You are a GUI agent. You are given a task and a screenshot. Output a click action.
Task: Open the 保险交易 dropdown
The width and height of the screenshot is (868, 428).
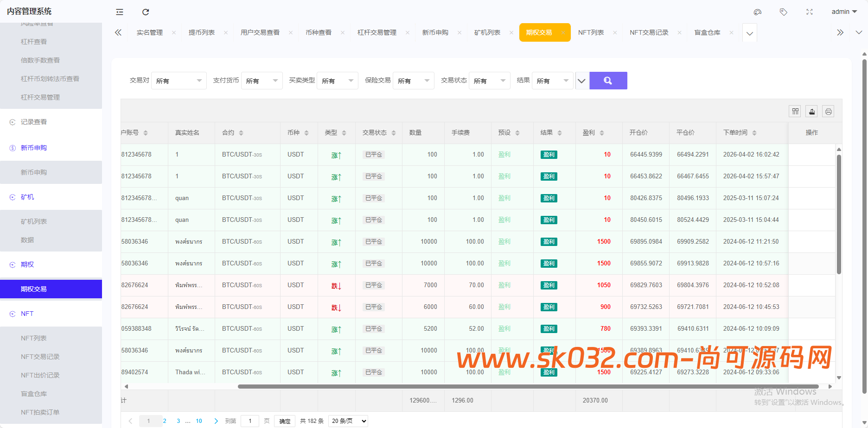coord(413,80)
